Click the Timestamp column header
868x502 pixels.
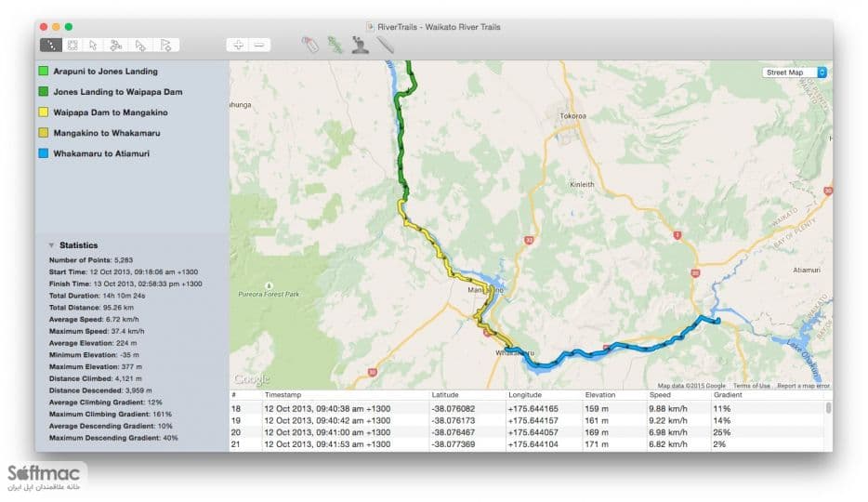pos(283,394)
